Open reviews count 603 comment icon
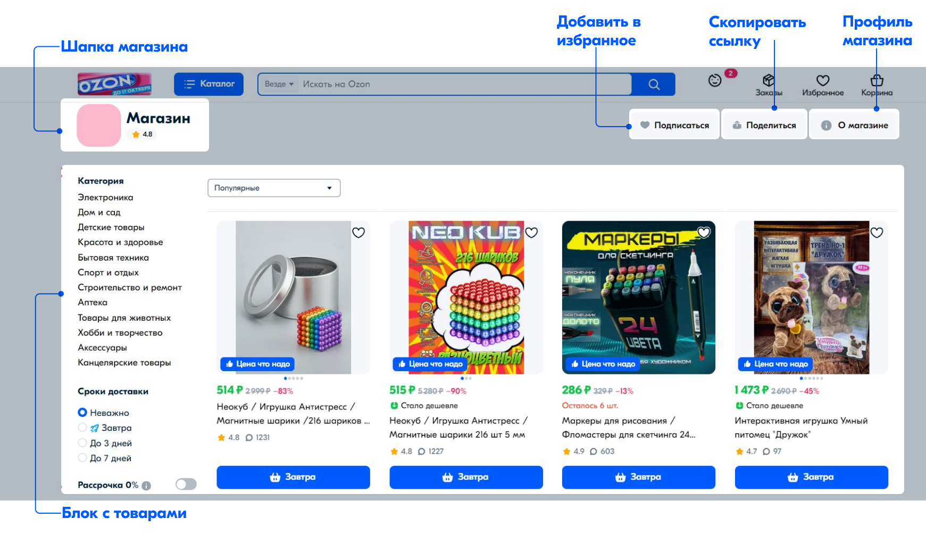Image resolution: width=926 pixels, height=560 pixels. [x=594, y=452]
